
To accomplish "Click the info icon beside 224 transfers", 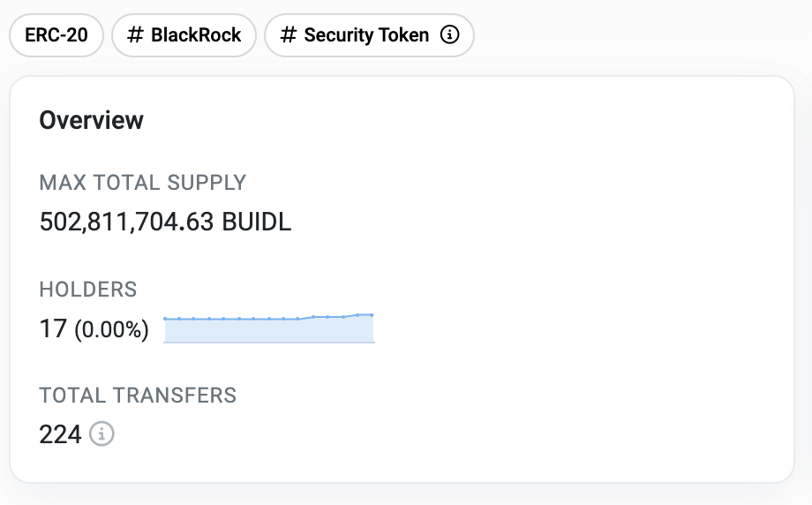I will pyautogui.click(x=103, y=433).
